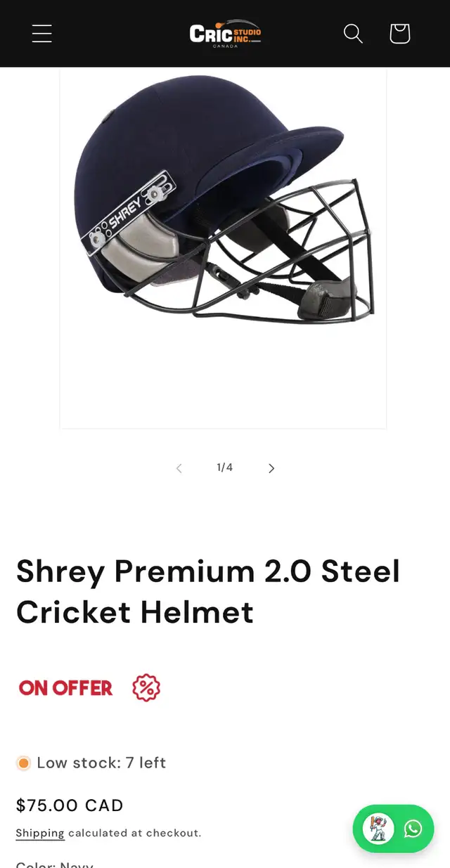Click the Low stock: 7 left text
The width and height of the screenshot is (450, 868).
click(x=101, y=763)
